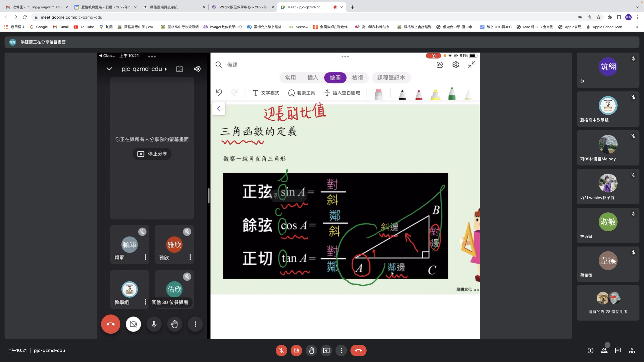The height and width of the screenshot is (362, 644).
Task: Toggle microphone mute in Meet bar
Action: [x=281, y=350]
